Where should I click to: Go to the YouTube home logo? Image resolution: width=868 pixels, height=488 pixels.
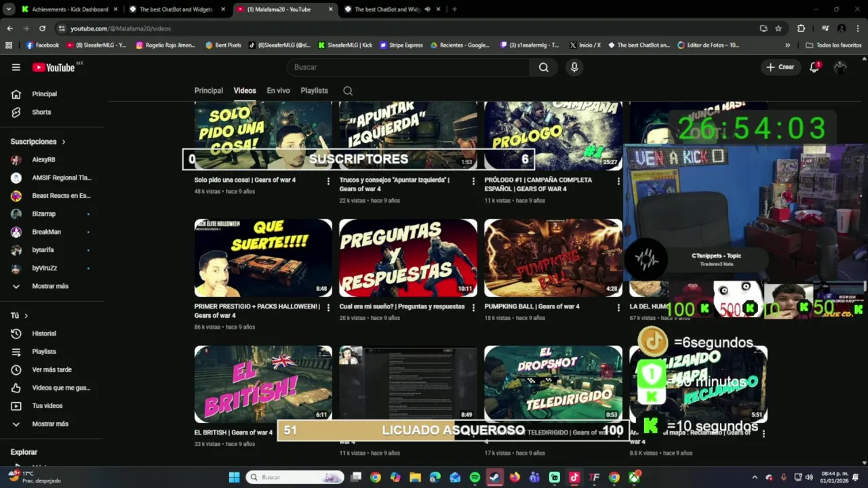(x=54, y=67)
